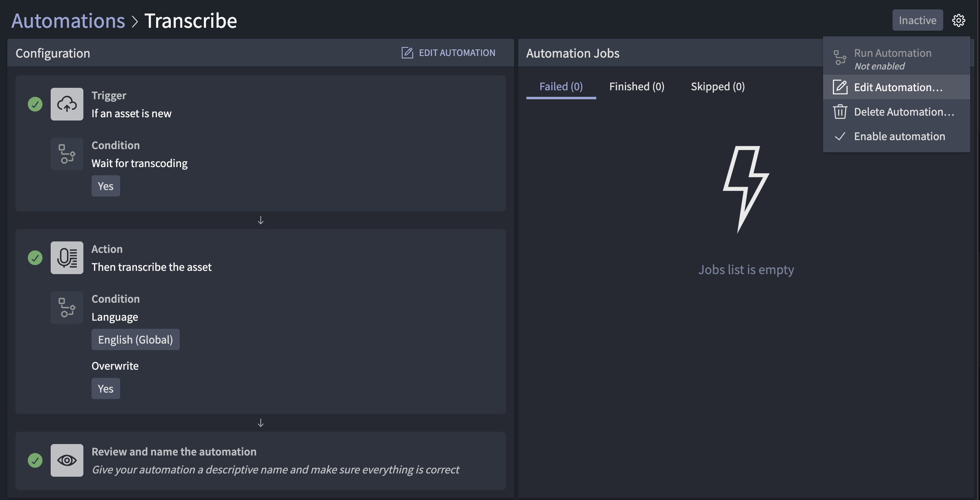Choose Delete Automation… from the menu
This screenshot has height=500, width=980.
[897, 112]
